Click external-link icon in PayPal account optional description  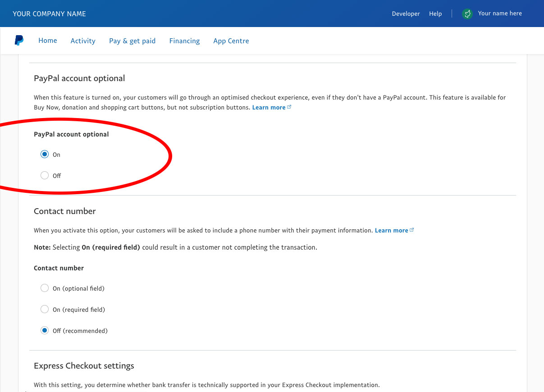pyautogui.click(x=289, y=107)
